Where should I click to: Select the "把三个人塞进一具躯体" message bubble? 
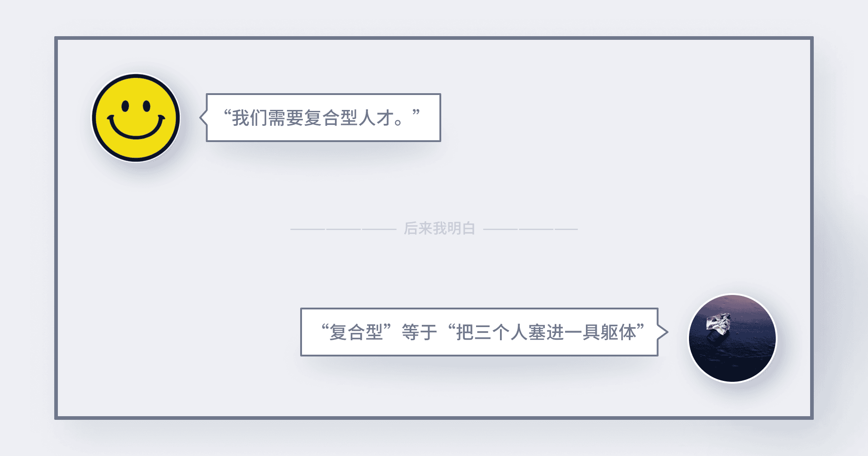(x=479, y=332)
